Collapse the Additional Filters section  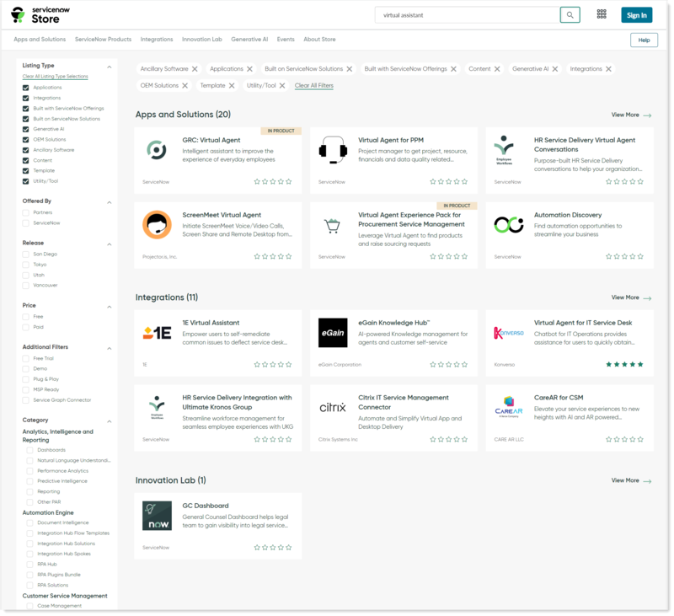pyautogui.click(x=110, y=349)
